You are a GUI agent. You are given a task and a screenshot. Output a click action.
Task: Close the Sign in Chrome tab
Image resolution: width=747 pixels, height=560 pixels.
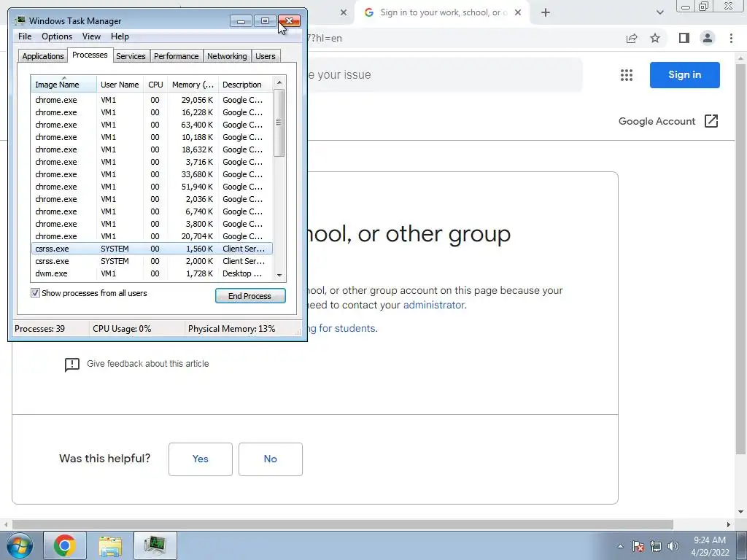pos(519,13)
